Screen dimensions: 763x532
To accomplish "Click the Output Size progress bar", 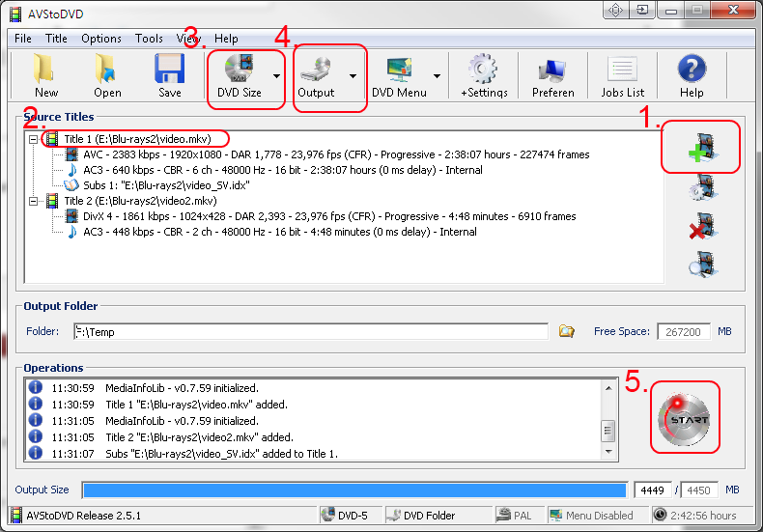I will click(x=354, y=490).
